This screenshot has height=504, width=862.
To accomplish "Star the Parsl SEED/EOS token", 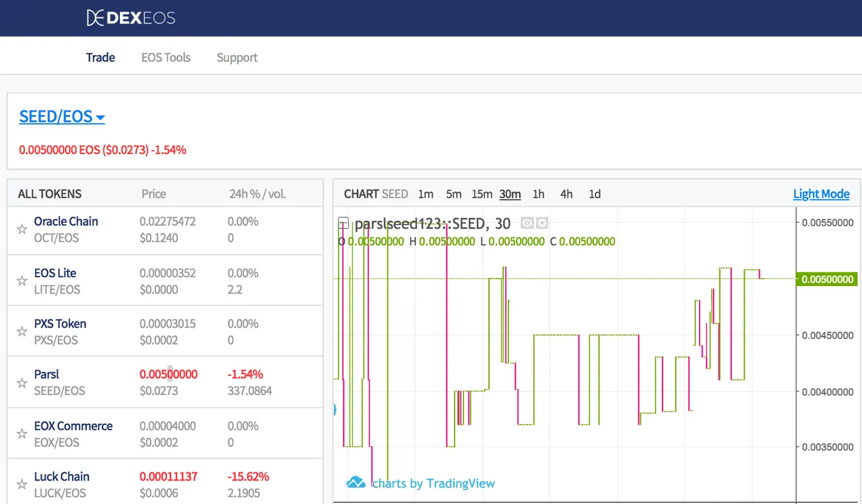I will [22, 383].
